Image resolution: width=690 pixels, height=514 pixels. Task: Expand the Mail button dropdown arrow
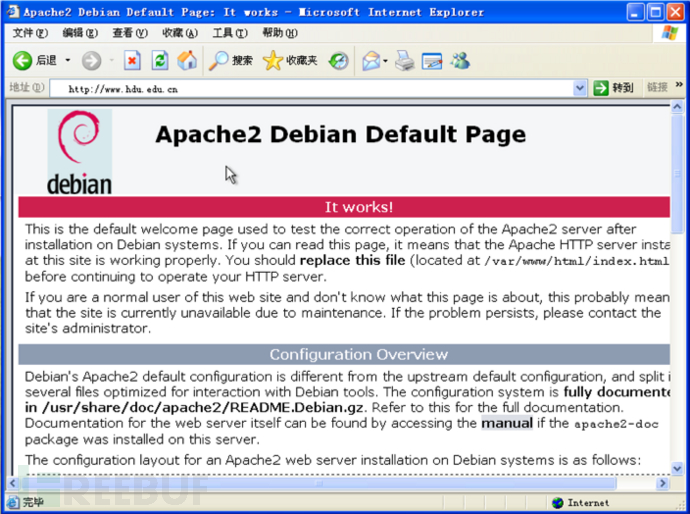click(x=385, y=61)
